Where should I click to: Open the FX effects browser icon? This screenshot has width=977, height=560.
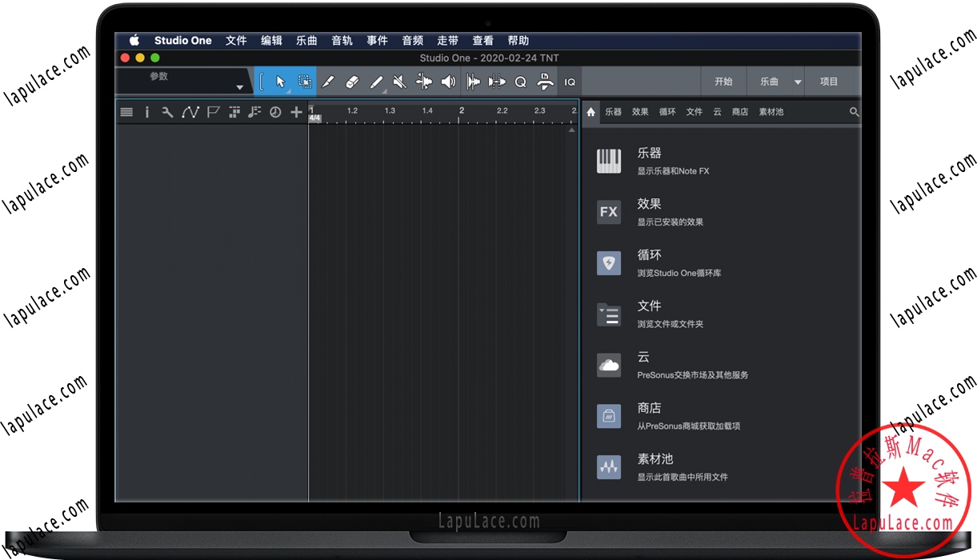609,212
